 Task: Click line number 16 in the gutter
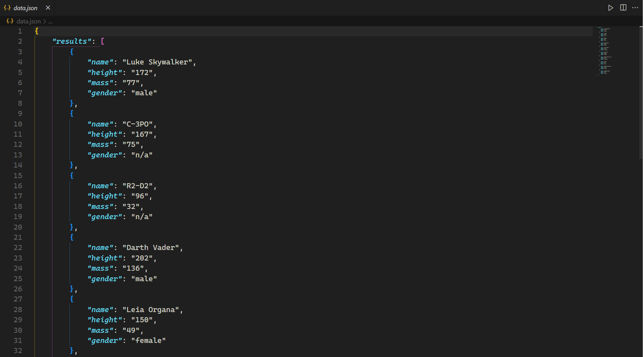coord(18,186)
